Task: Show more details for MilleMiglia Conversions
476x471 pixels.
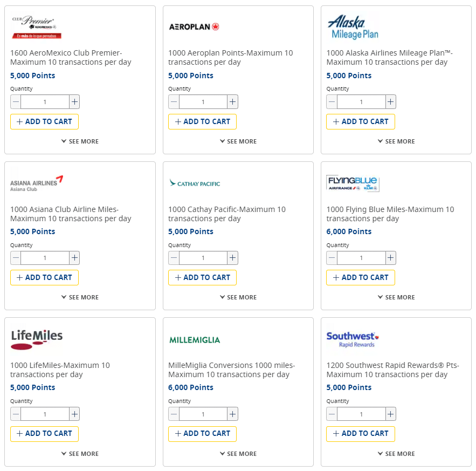Action: point(238,454)
